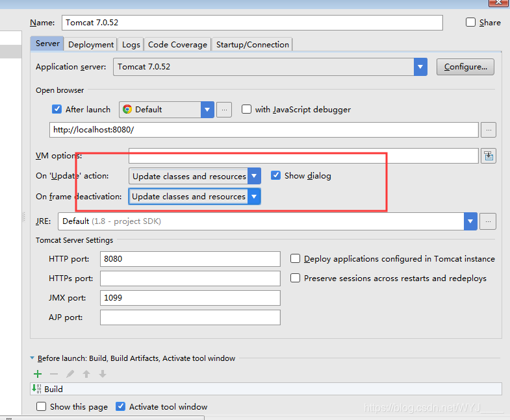Open the JRE dropdown
The height and width of the screenshot is (420, 510).
(x=470, y=221)
